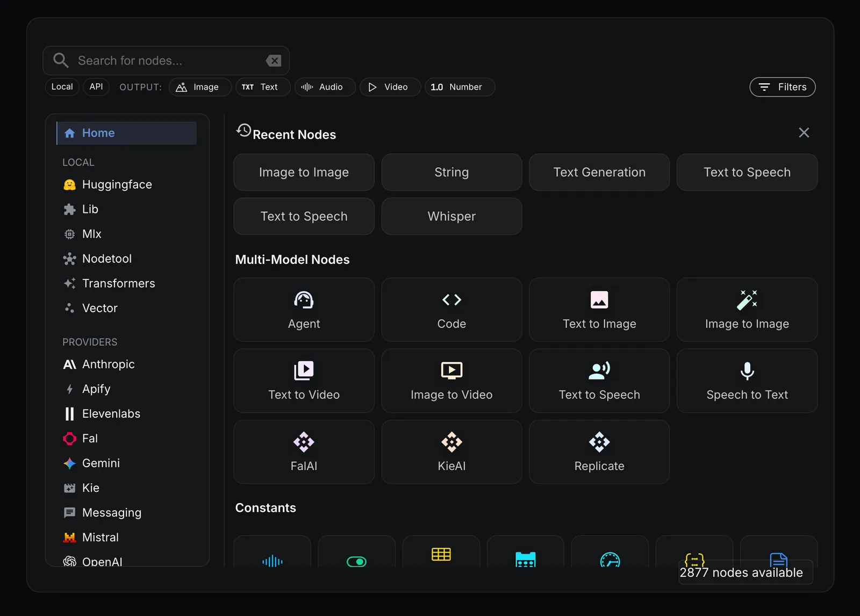This screenshot has width=860, height=616.
Task: Click the Image to Video screen icon
Action: click(x=451, y=370)
